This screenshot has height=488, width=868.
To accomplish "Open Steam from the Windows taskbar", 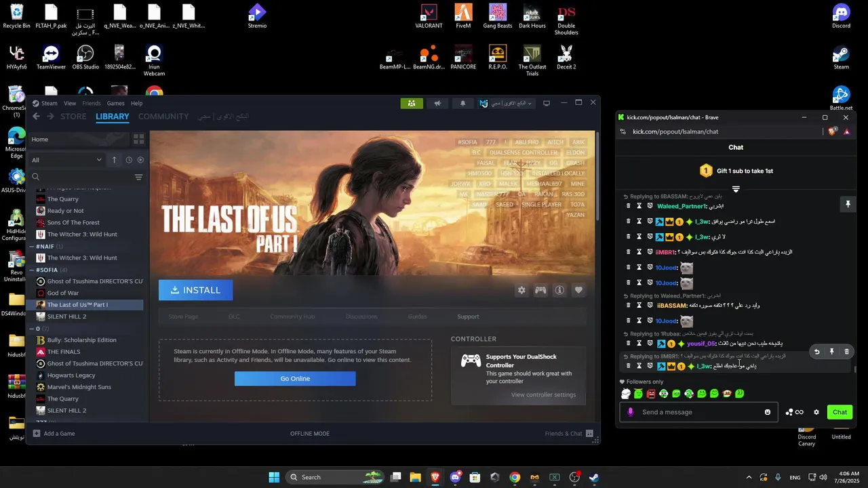I will click(594, 477).
